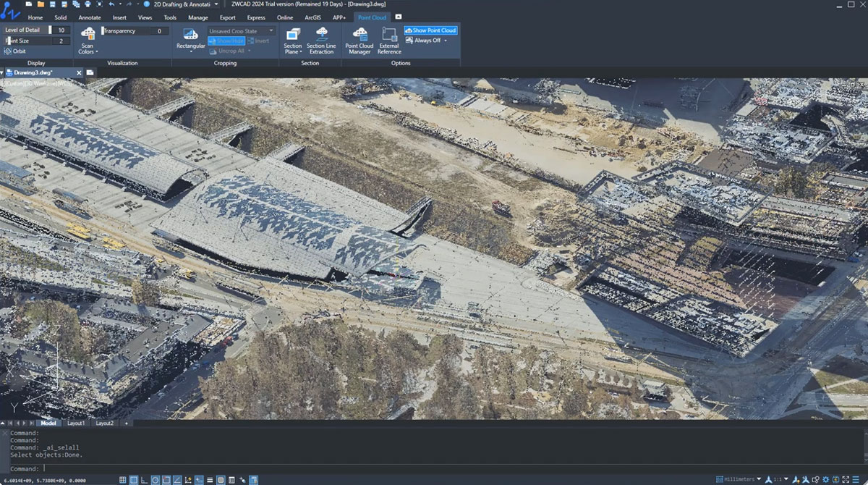The width and height of the screenshot is (868, 485).
Task: Click the Open folder icon in quick access toolbar
Action: [41, 4]
